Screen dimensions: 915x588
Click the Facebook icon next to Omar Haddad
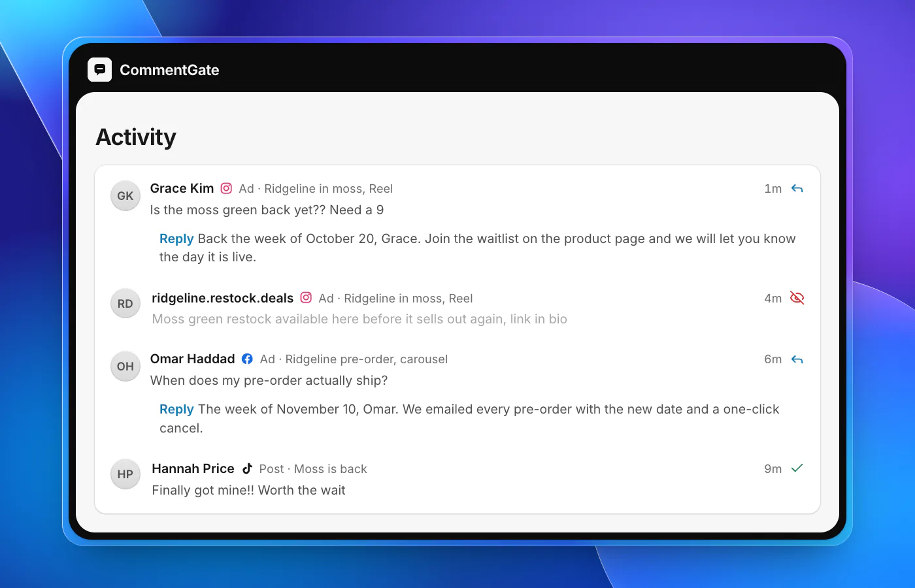[247, 359]
